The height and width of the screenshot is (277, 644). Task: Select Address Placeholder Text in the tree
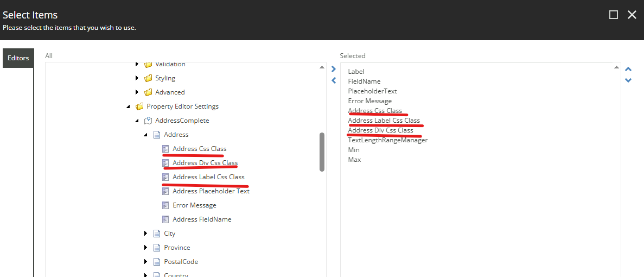click(211, 191)
